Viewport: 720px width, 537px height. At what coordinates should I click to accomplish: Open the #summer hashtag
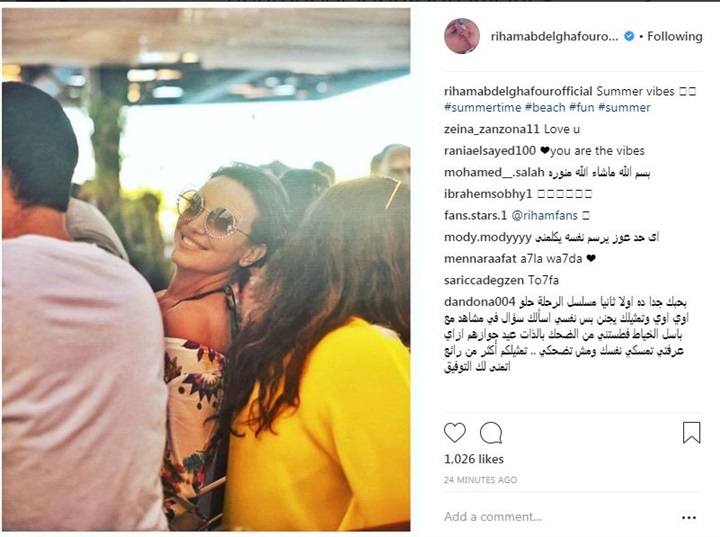[624, 107]
